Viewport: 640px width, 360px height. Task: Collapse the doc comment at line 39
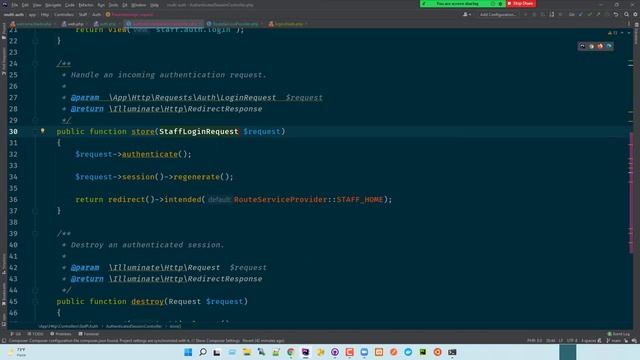coord(36,233)
